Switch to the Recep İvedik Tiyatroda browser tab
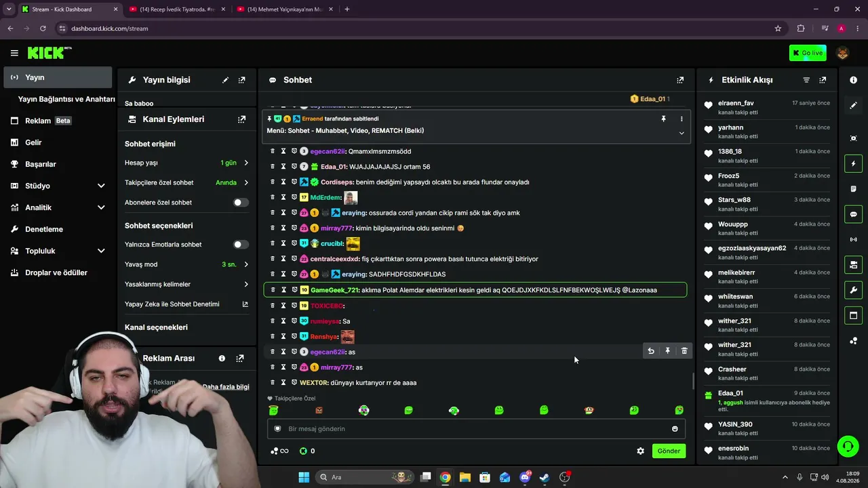 point(176,9)
